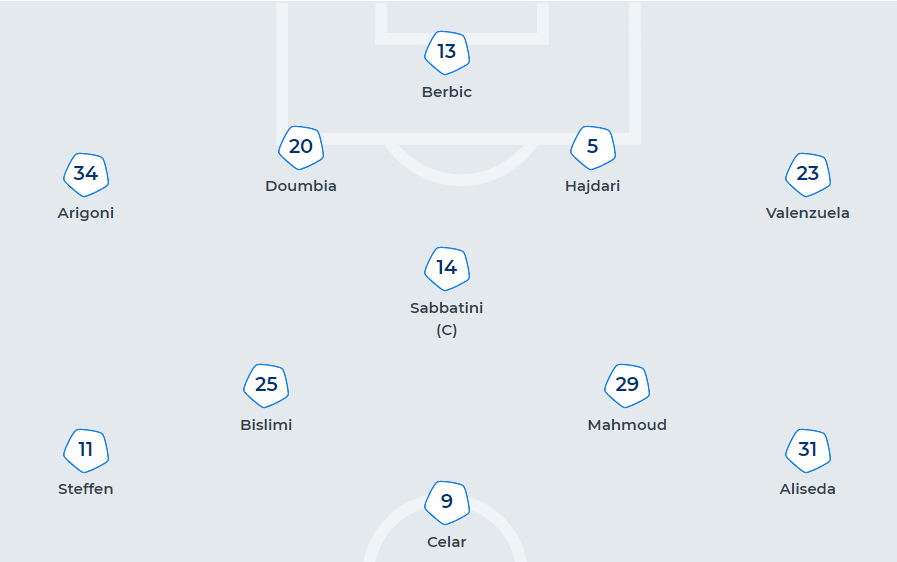Click Mahmoud's number 29 badge
897x562 pixels.
click(627, 385)
